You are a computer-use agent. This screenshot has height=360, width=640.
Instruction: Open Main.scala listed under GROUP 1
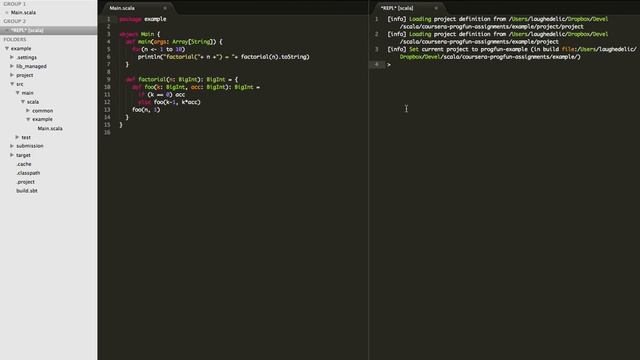point(23,13)
